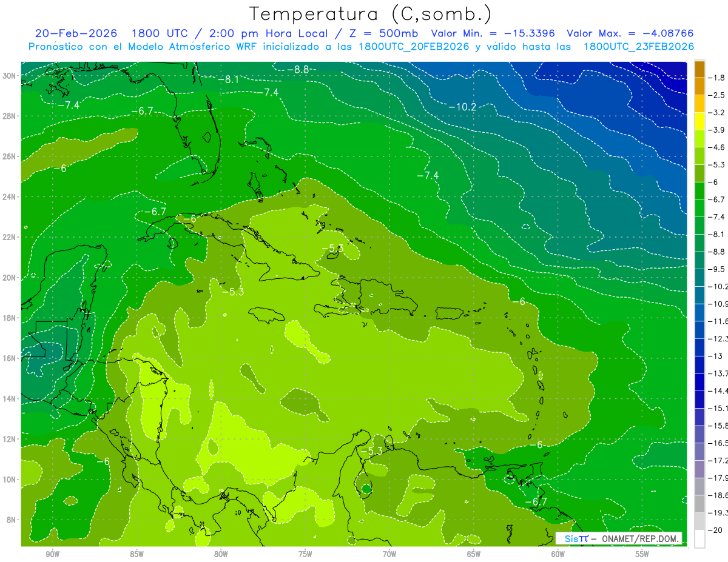The height and width of the screenshot is (562, 728).
Task: Click the "ONAMET/REP.DOM." credit label
Action: tap(640, 538)
